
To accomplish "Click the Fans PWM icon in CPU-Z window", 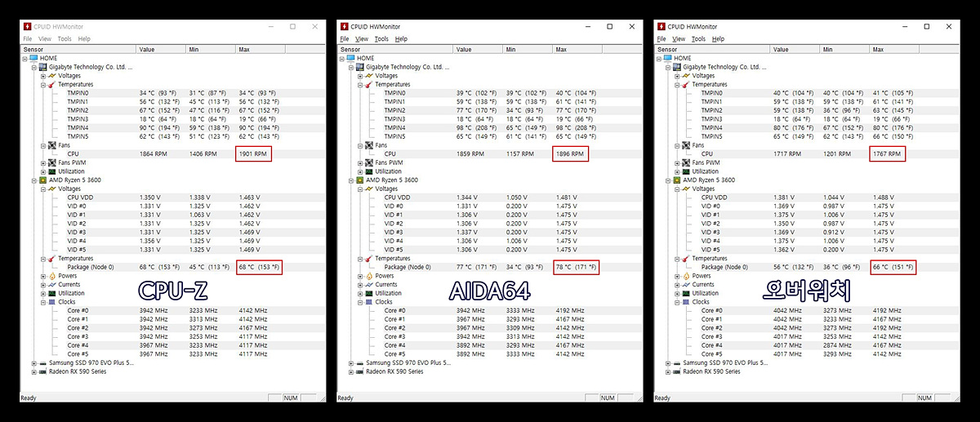I will coord(51,162).
